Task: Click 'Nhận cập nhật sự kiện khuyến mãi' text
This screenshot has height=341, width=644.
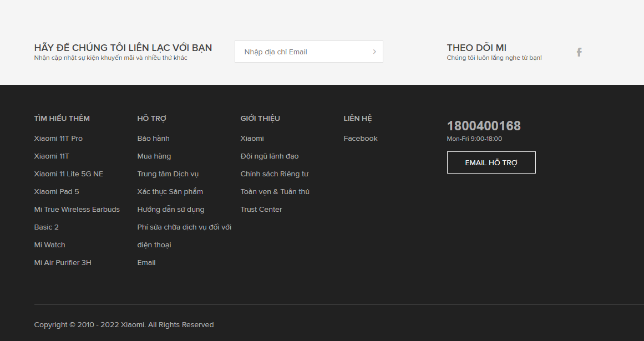Action: pyautogui.click(x=111, y=58)
